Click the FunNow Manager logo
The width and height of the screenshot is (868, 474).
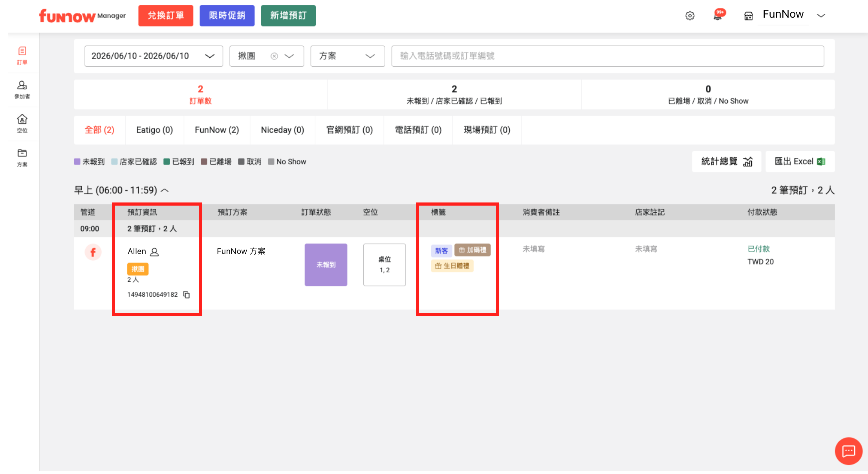pos(82,16)
